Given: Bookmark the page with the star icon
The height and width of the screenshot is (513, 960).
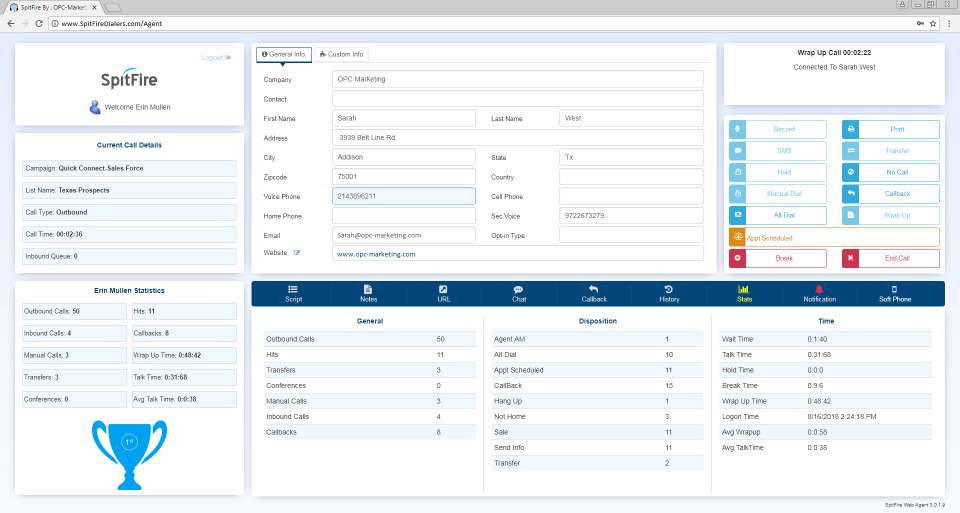Looking at the screenshot, I should [x=933, y=23].
